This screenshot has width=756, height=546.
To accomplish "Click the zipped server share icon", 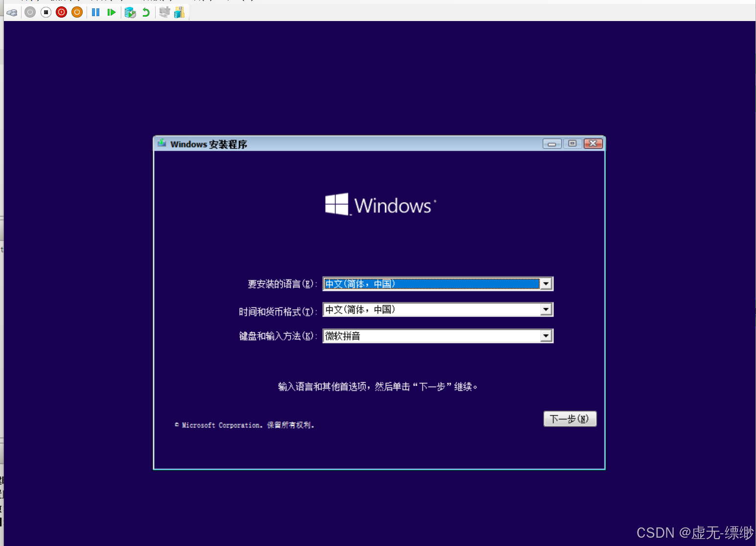I will coord(180,12).
